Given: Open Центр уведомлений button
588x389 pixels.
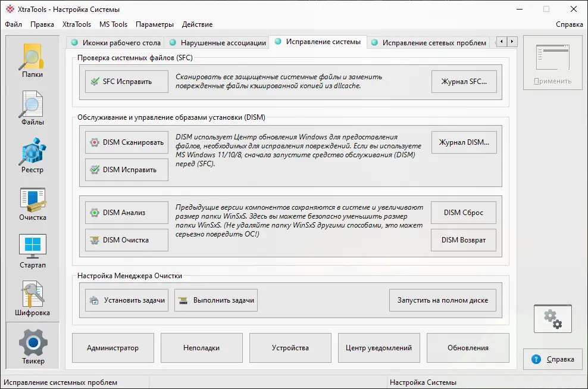Looking at the screenshot, I should pyautogui.click(x=379, y=348).
